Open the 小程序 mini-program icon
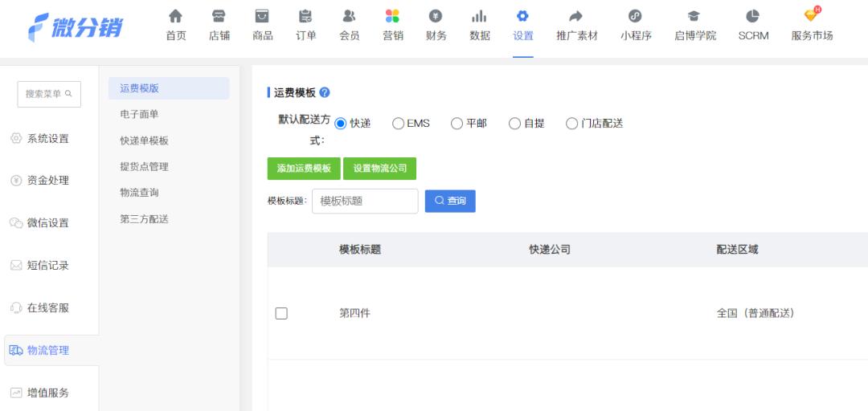868x411 pixels. [635, 16]
